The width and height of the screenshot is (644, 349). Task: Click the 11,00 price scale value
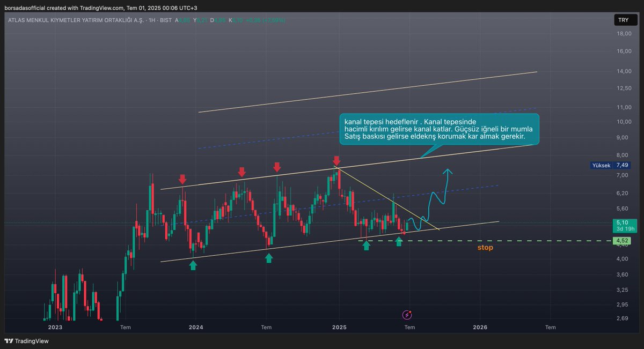[x=624, y=107]
